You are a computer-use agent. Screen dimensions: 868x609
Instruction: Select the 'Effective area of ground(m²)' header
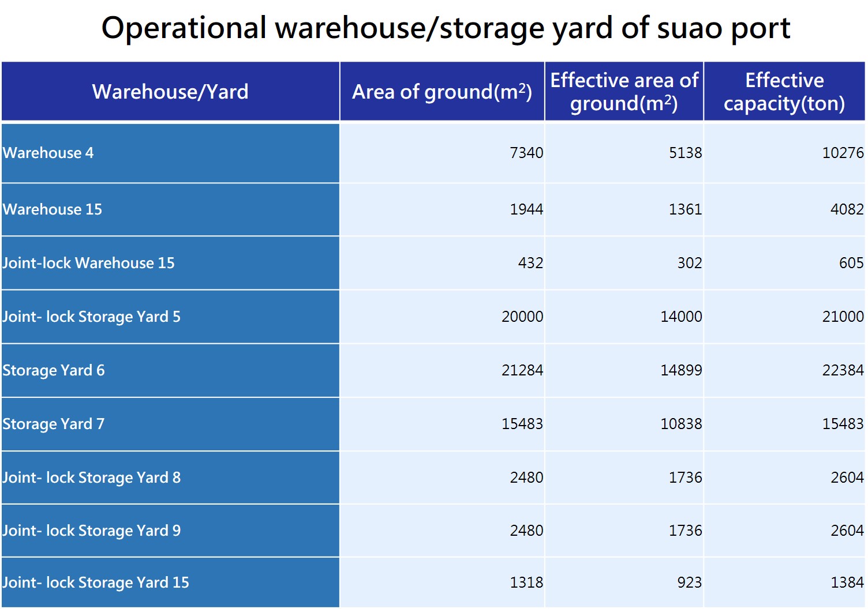[624, 92]
